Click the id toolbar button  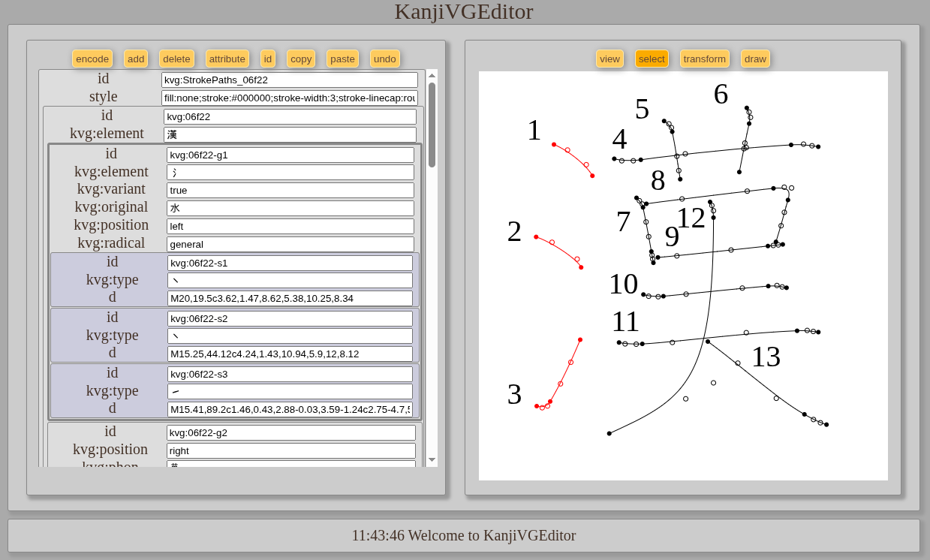pos(268,59)
